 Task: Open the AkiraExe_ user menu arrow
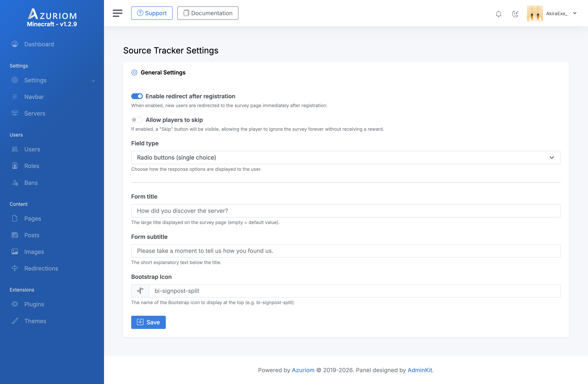click(575, 13)
